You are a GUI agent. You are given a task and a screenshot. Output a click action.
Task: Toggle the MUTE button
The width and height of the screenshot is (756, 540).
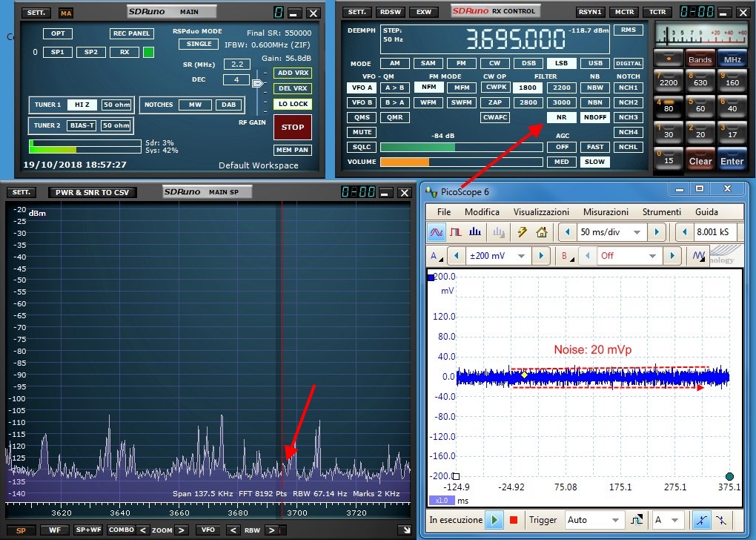[x=362, y=132]
